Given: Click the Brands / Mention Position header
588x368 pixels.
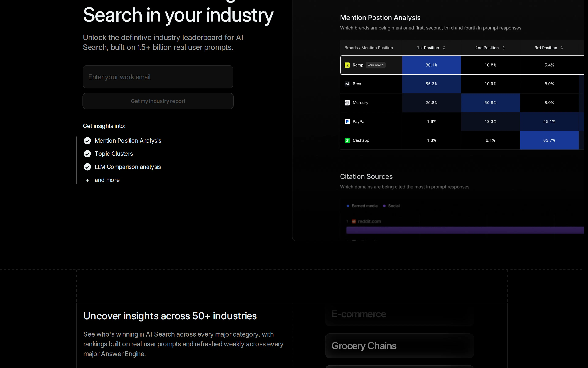Looking at the screenshot, I should click(369, 48).
